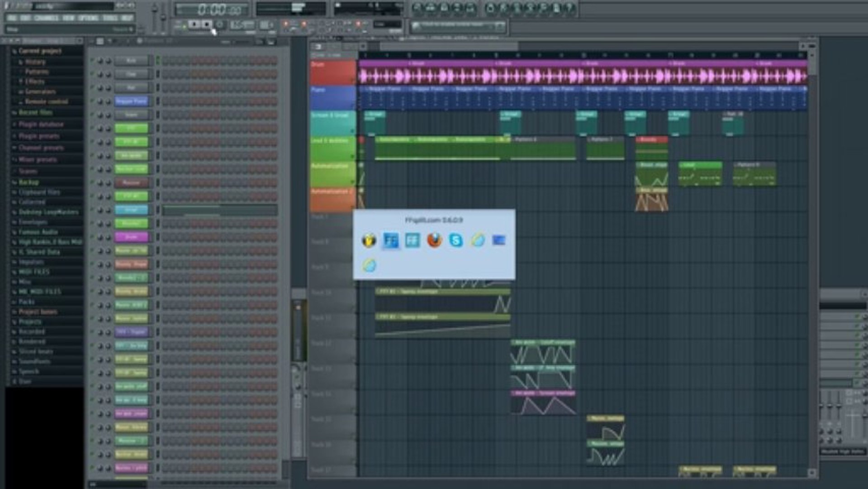Click the Snare channel button
868x489 pixels.
[131, 115]
